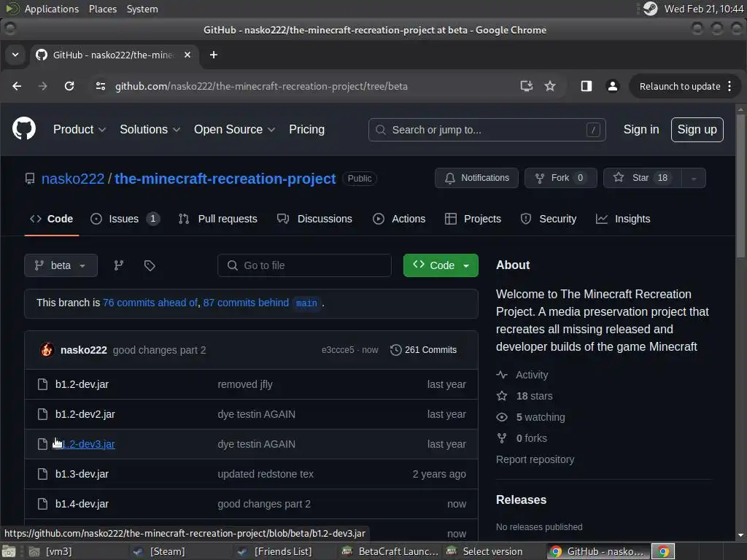Click the branches icon next to the beta selector
The width and height of the screenshot is (747, 560).
pos(119,265)
